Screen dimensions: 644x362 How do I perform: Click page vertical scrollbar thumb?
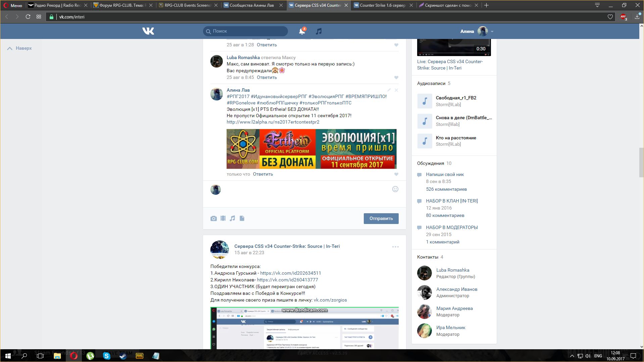[x=641, y=162]
